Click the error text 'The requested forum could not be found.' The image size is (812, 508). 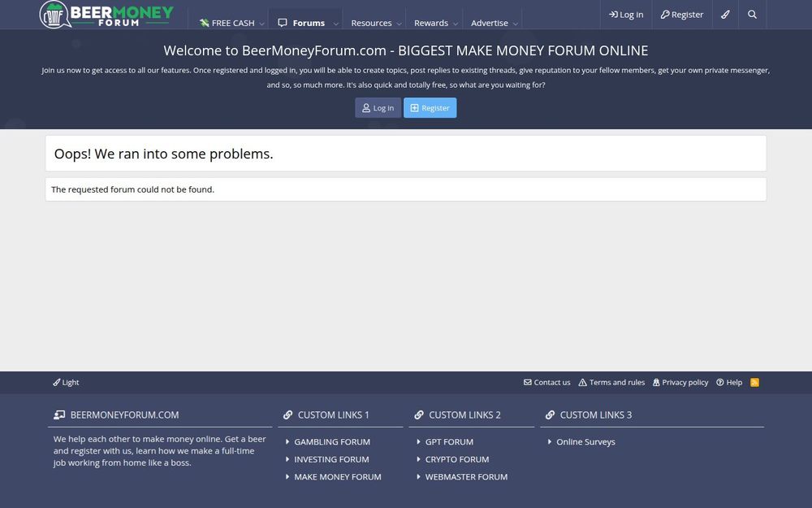132,189
